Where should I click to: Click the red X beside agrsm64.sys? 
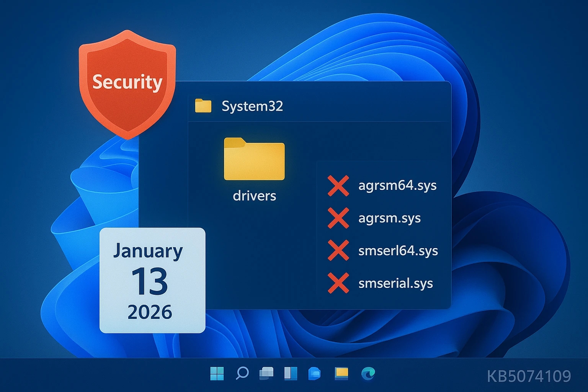tap(338, 185)
